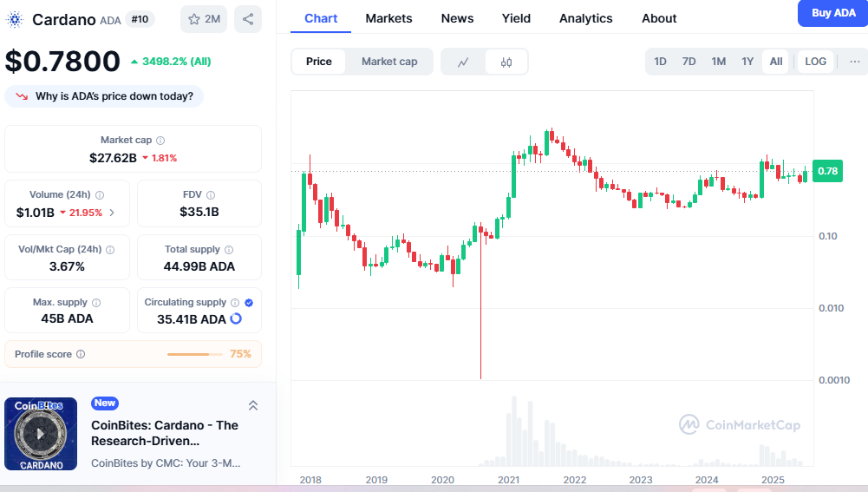
Task: Click the New badge on CoinBites
Action: 105,403
